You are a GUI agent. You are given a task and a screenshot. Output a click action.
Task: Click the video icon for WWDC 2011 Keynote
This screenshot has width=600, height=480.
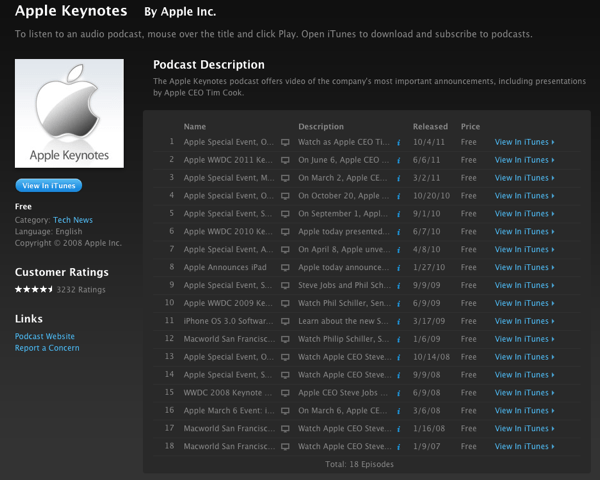tap(285, 160)
